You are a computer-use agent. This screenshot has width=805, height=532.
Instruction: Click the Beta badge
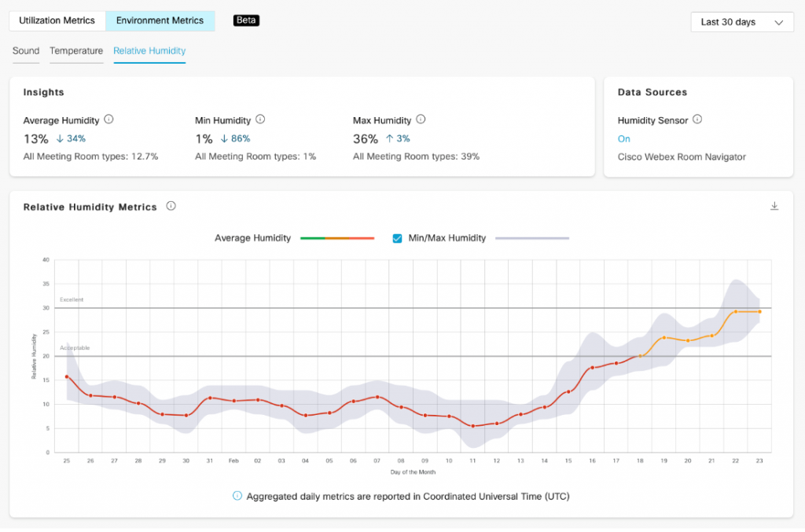click(246, 20)
